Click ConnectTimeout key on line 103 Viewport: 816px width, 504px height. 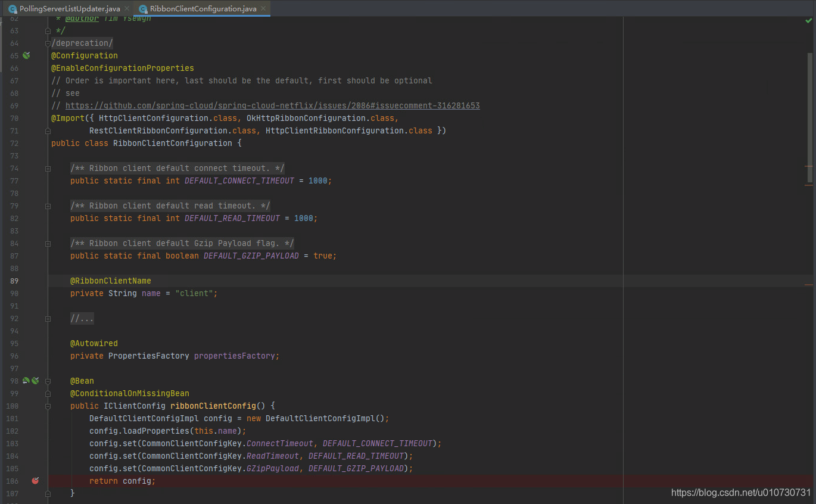coord(280,443)
